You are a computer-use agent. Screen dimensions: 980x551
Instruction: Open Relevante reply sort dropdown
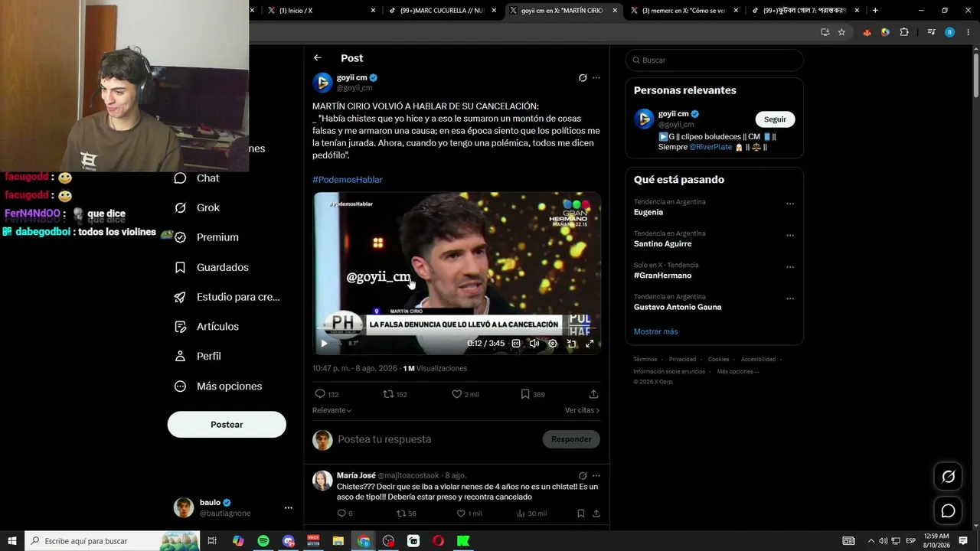332,410
